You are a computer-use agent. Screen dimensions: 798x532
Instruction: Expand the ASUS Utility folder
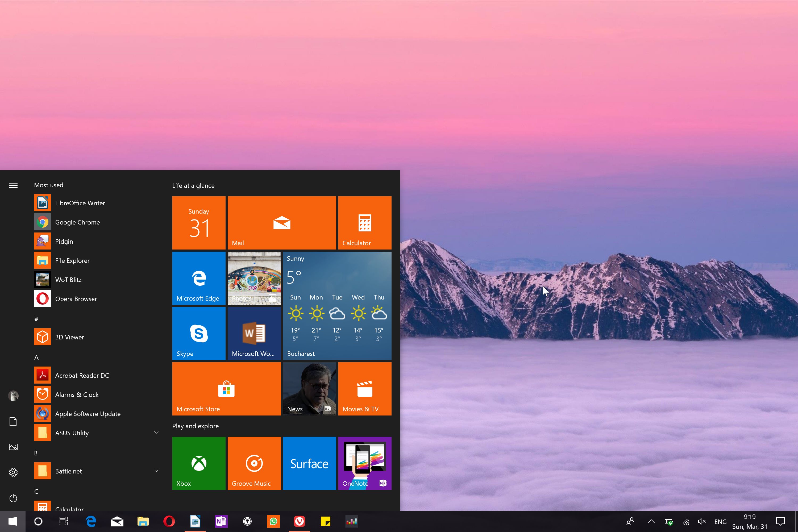click(x=156, y=433)
